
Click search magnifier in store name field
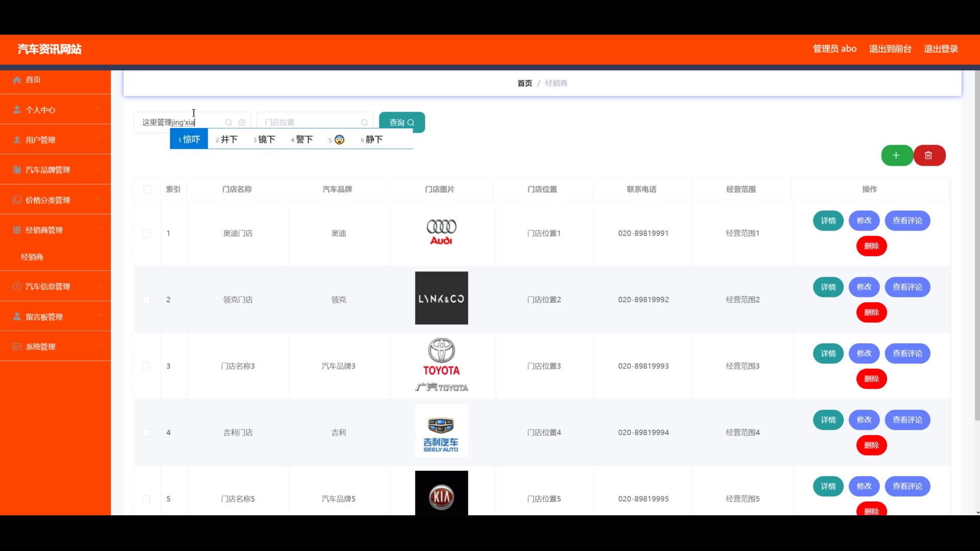pyautogui.click(x=229, y=122)
